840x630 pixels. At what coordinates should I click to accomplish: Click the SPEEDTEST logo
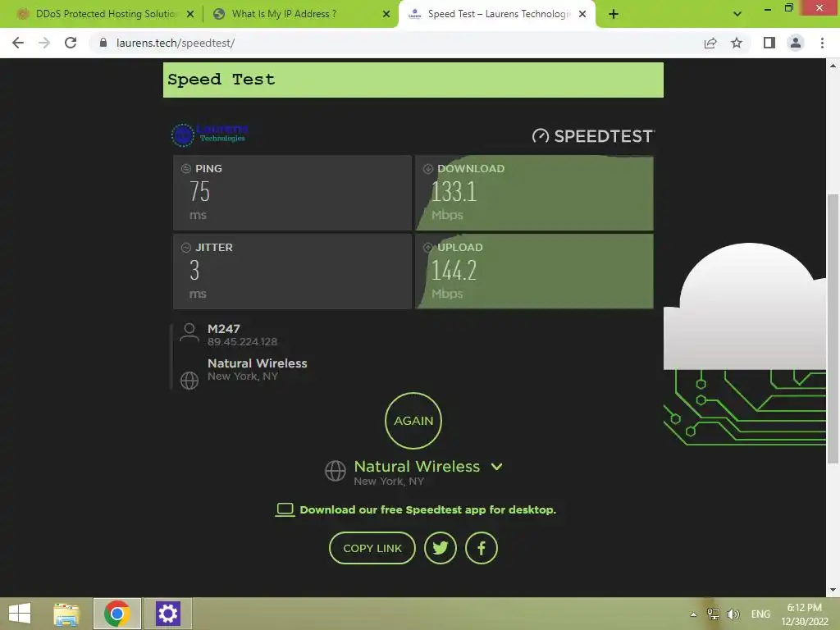[593, 136]
